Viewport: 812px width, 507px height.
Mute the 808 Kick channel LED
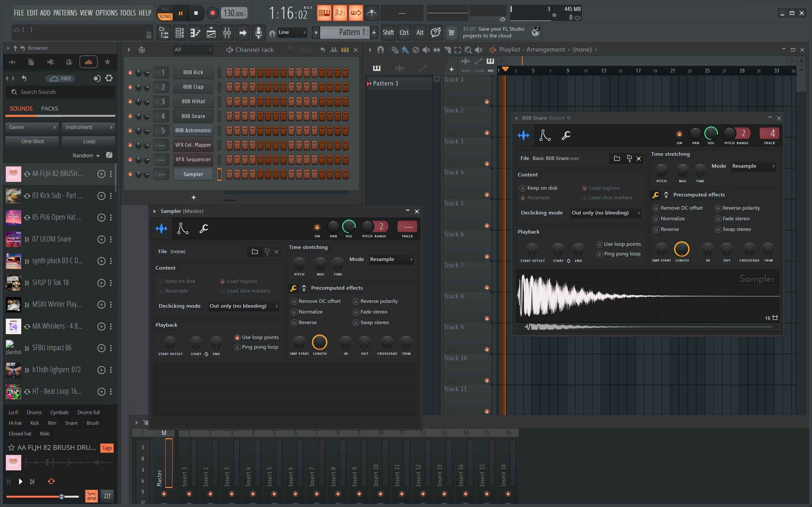[130, 73]
